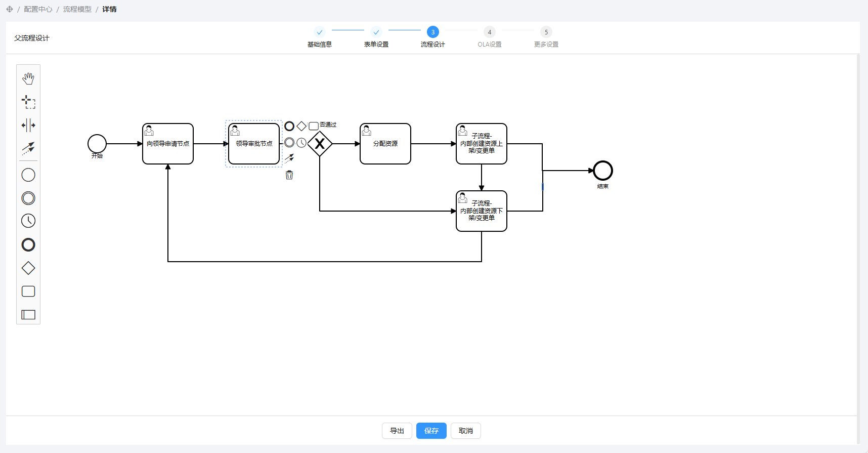
Task: Create a gateway from the palette
Action: tap(28, 268)
